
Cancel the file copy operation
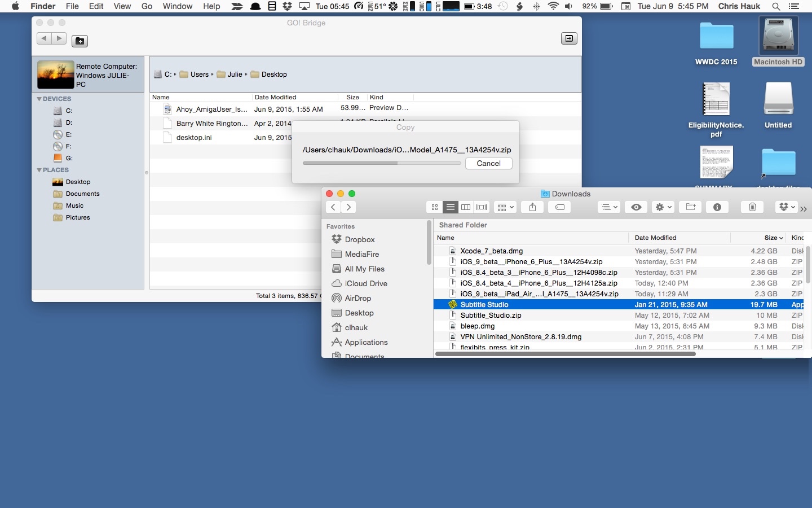click(488, 163)
